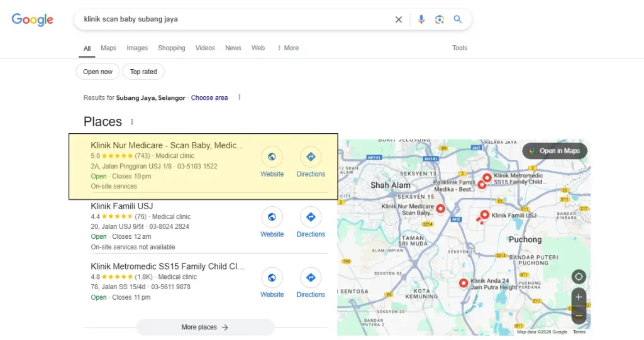
Task: Switch to the Videos tab
Action: [x=205, y=48]
